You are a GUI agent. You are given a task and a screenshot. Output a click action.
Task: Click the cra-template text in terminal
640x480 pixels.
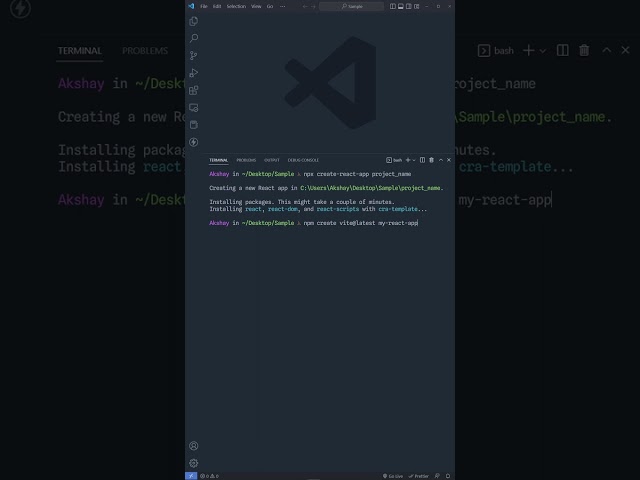398,209
